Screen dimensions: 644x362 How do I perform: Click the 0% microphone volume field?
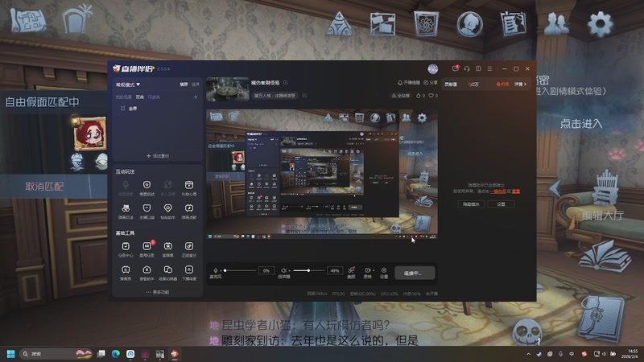coord(266,270)
